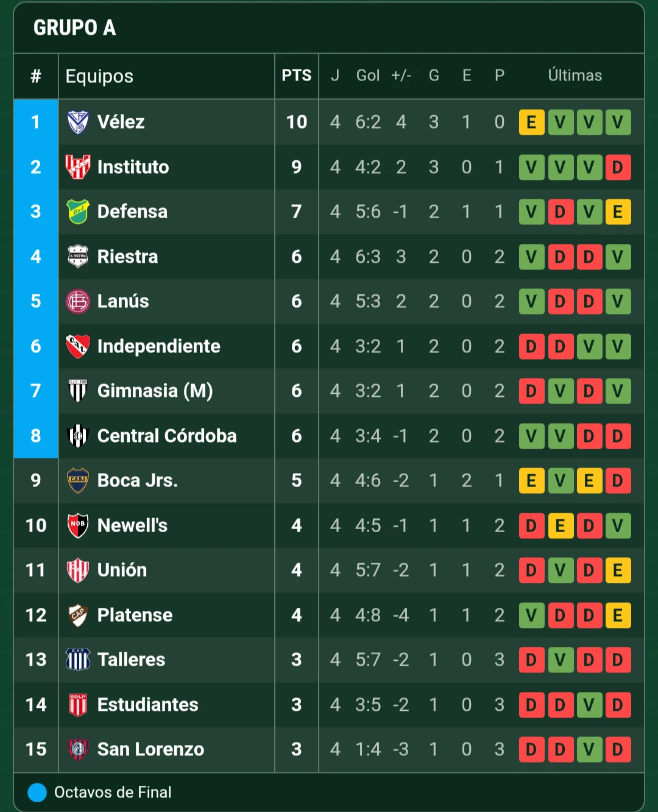Select the Independiente crest icon
The height and width of the screenshot is (812, 658).
coord(78,346)
